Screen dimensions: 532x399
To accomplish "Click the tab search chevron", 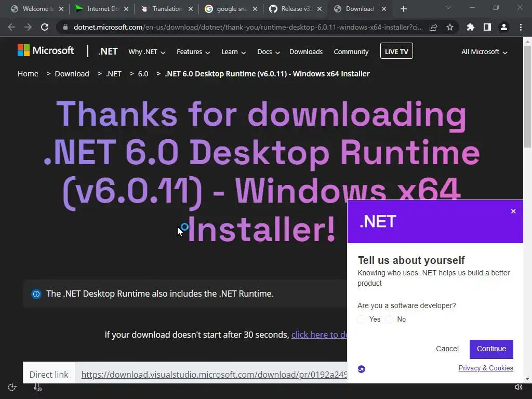I will [448, 7].
